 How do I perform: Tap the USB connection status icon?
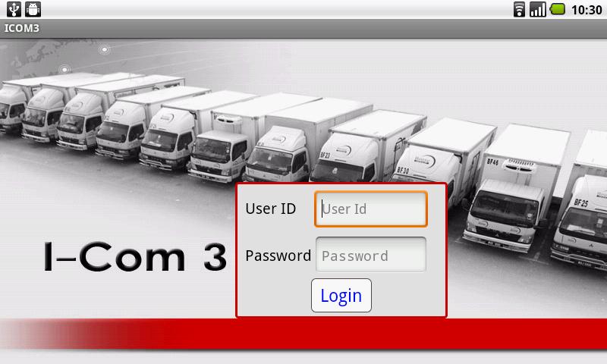pyautogui.click(x=14, y=9)
